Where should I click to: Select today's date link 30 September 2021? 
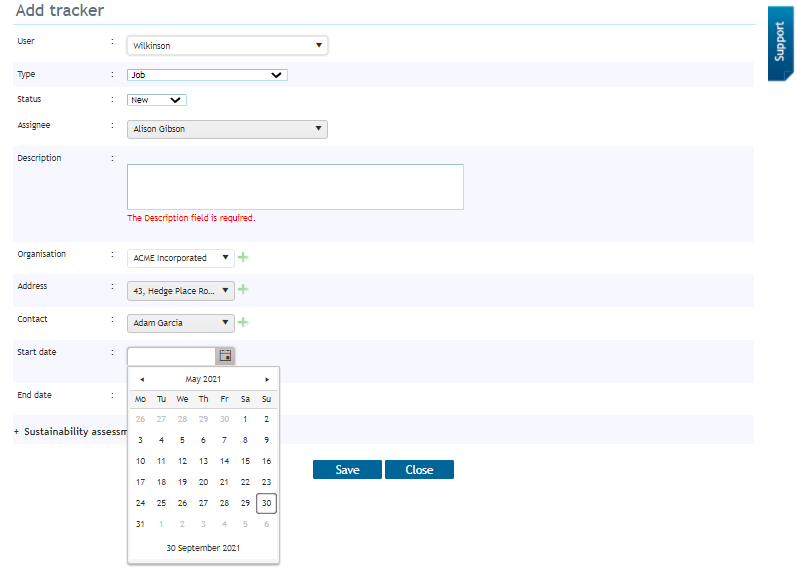click(203, 548)
